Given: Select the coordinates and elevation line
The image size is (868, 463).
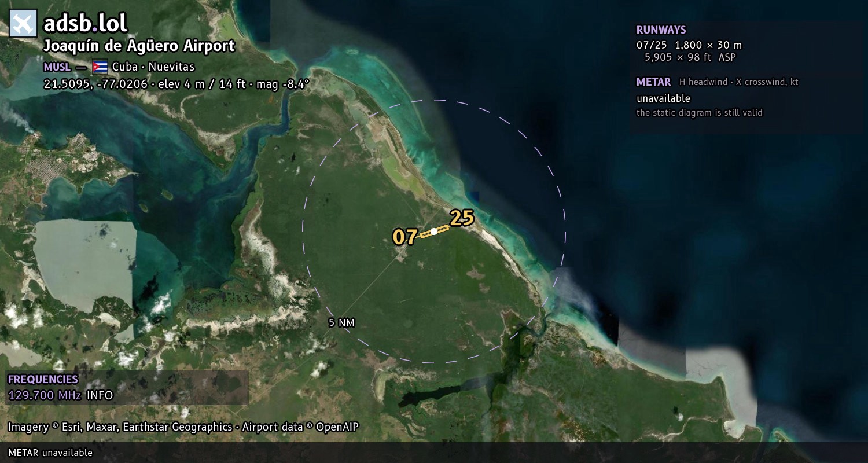Looking at the screenshot, I should coord(176,84).
